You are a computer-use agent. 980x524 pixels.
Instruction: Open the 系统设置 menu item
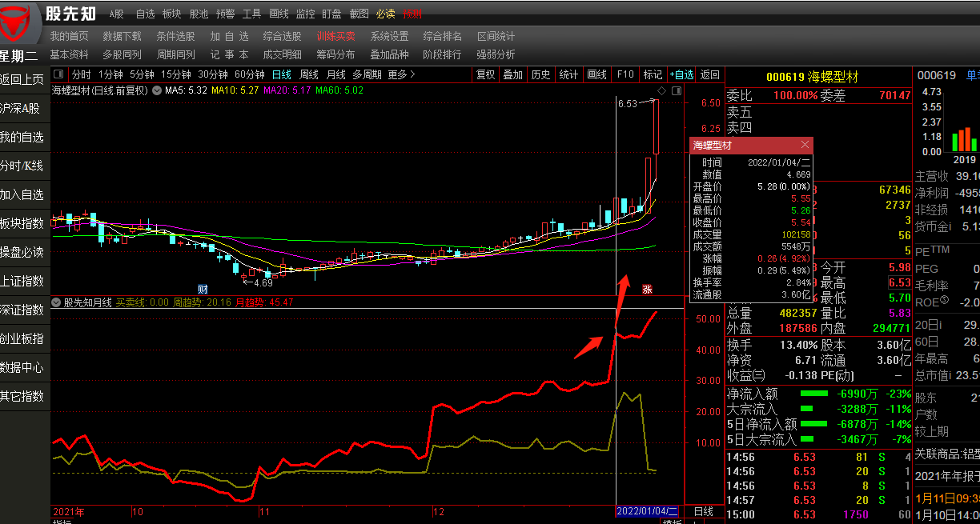click(389, 36)
